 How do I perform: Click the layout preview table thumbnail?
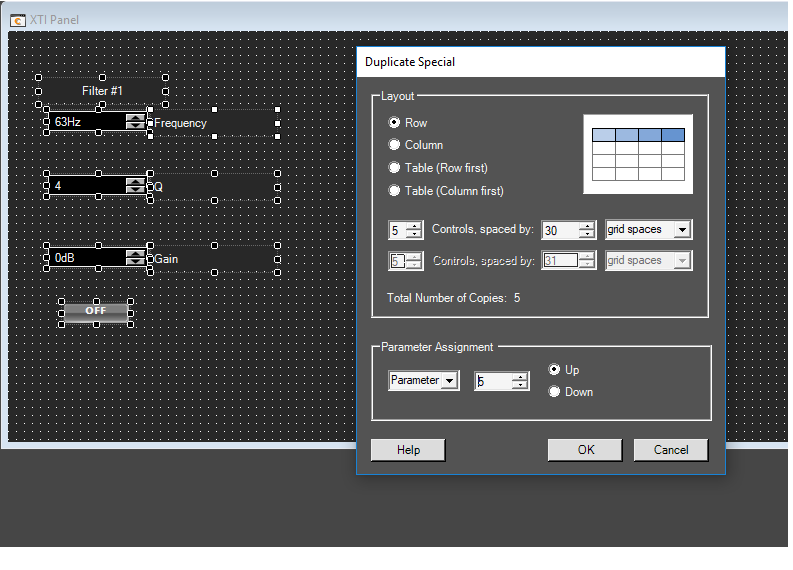638,154
